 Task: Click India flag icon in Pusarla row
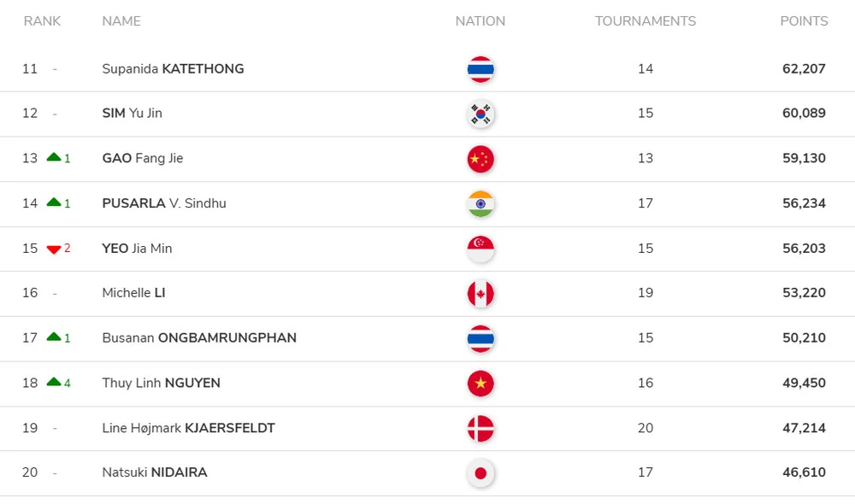481,204
